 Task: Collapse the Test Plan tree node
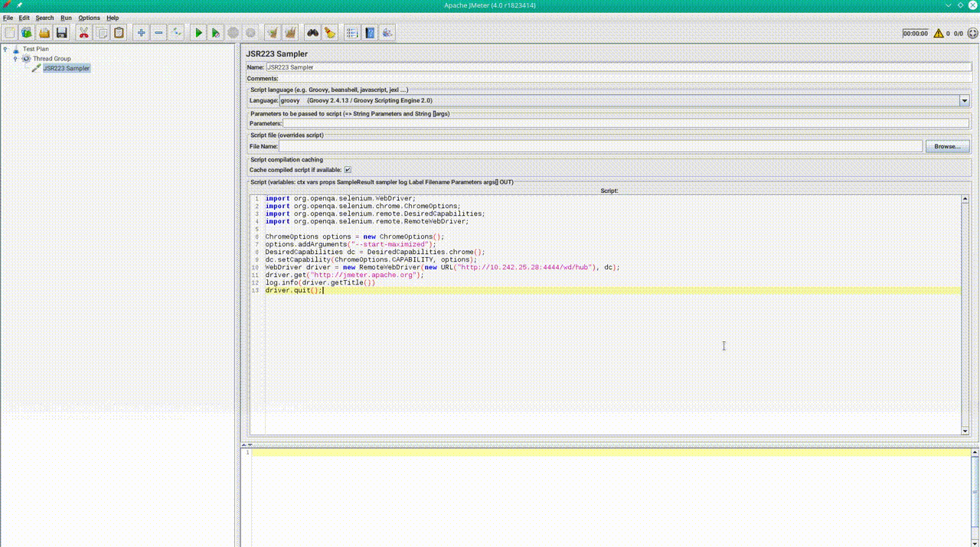(x=5, y=49)
